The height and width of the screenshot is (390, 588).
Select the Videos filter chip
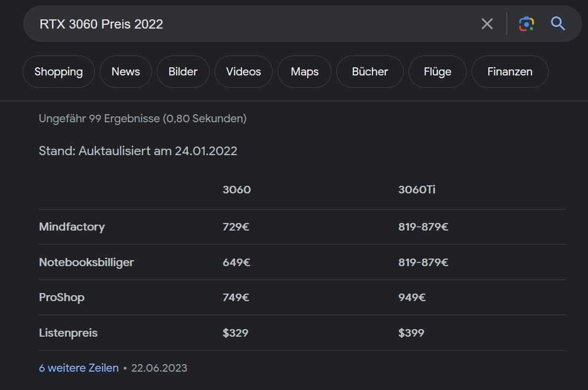coord(244,72)
